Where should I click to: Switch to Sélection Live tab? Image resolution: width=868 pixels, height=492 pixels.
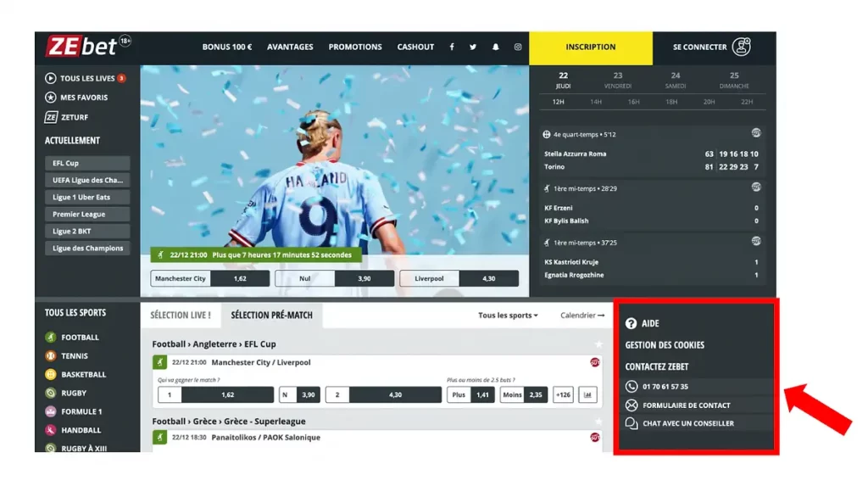pyautogui.click(x=181, y=316)
